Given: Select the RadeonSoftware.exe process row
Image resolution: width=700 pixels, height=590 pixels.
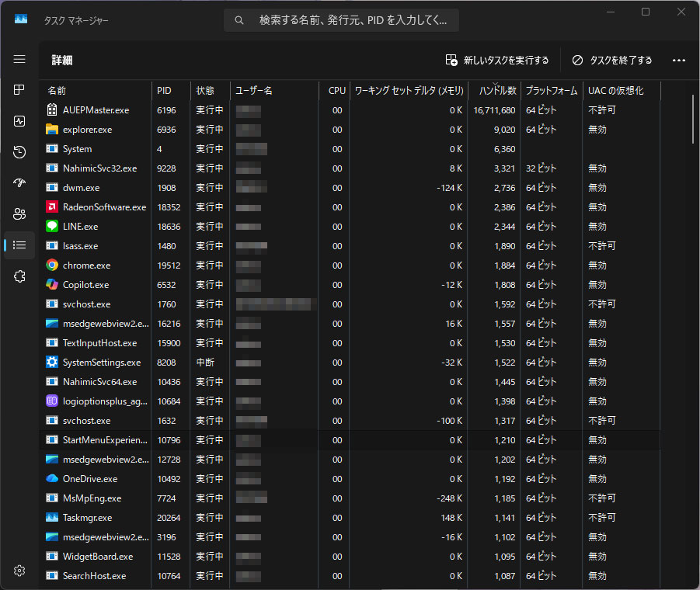Looking at the screenshot, I should click(104, 207).
